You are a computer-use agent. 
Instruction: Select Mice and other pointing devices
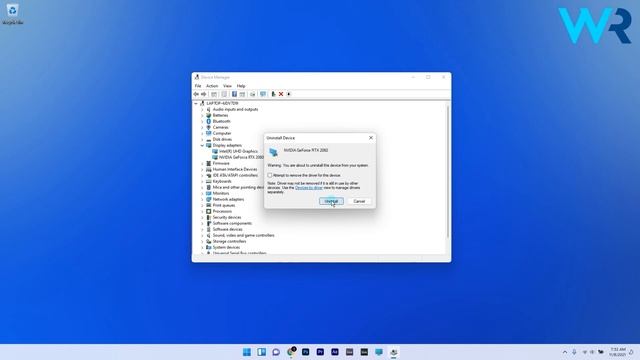238,187
